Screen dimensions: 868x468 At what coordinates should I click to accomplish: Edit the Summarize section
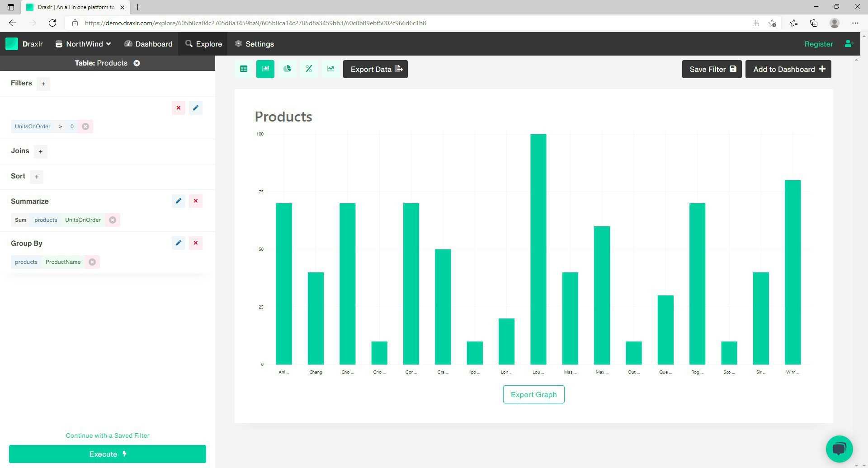click(179, 201)
